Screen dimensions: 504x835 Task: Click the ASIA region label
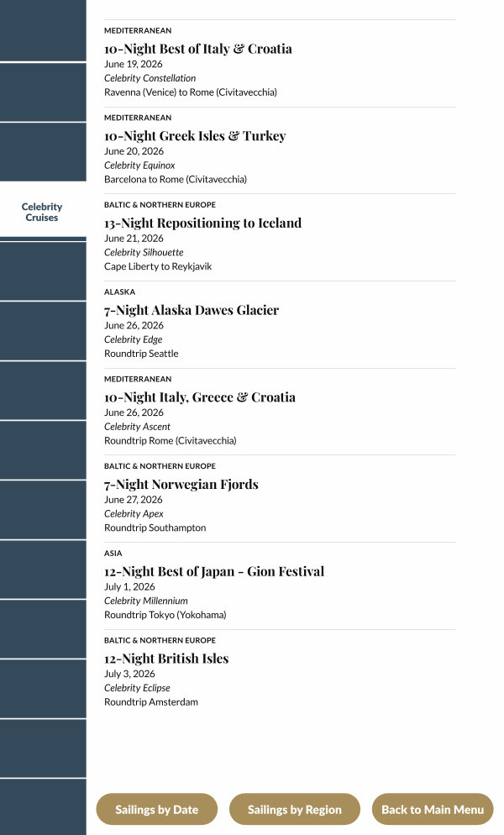[x=113, y=554]
